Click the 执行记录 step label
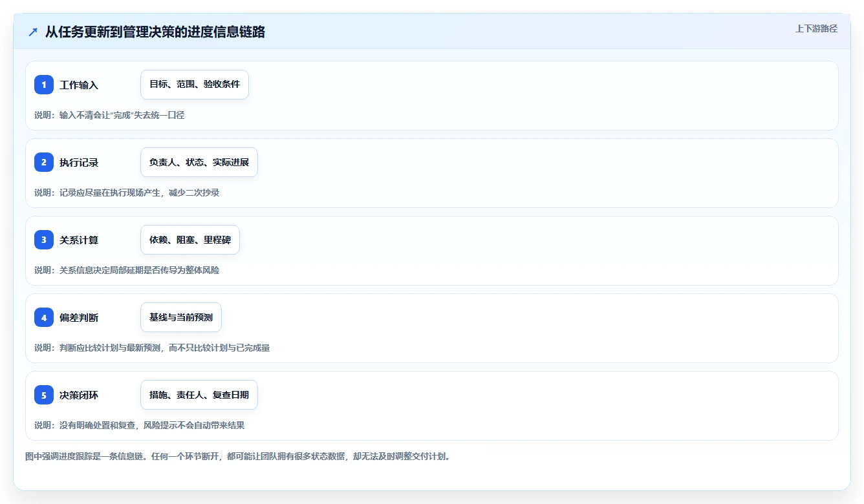The width and height of the screenshot is (864, 504). 79,162
